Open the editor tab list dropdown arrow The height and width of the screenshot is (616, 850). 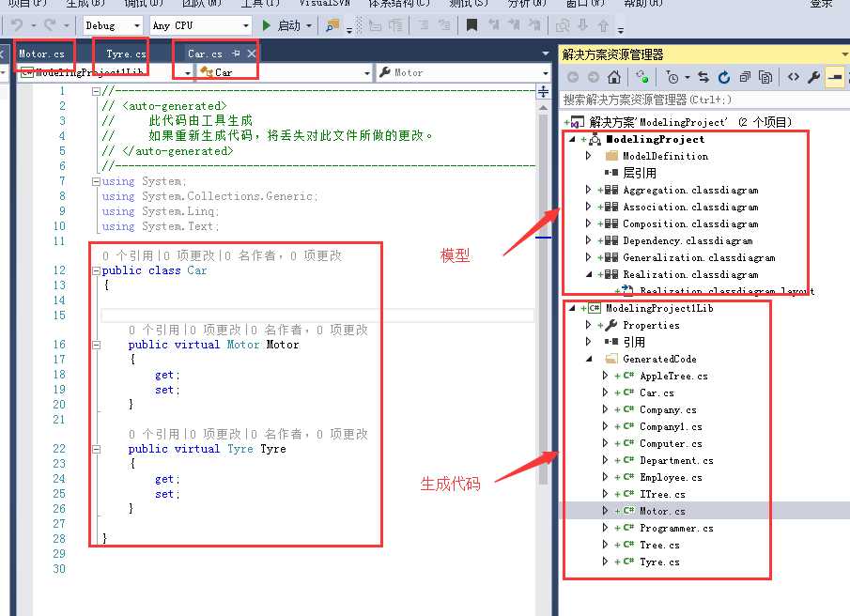coord(546,54)
